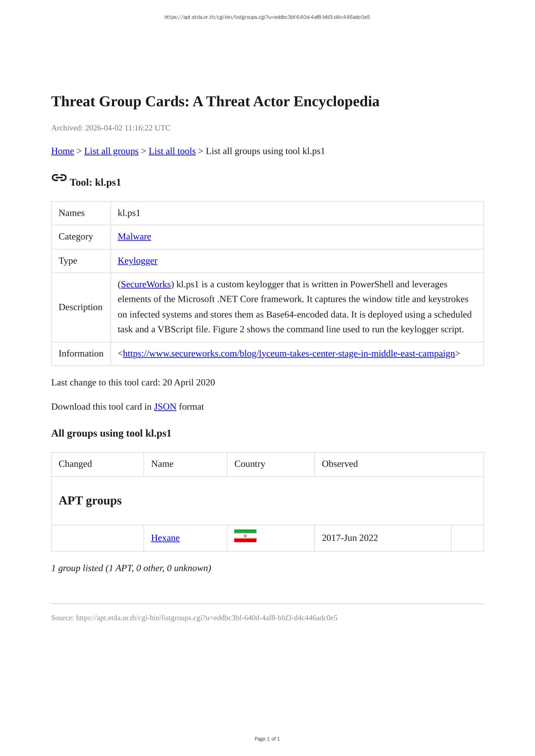Click the permalink chain icon beside Tool: kl.ps1

[59, 178]
